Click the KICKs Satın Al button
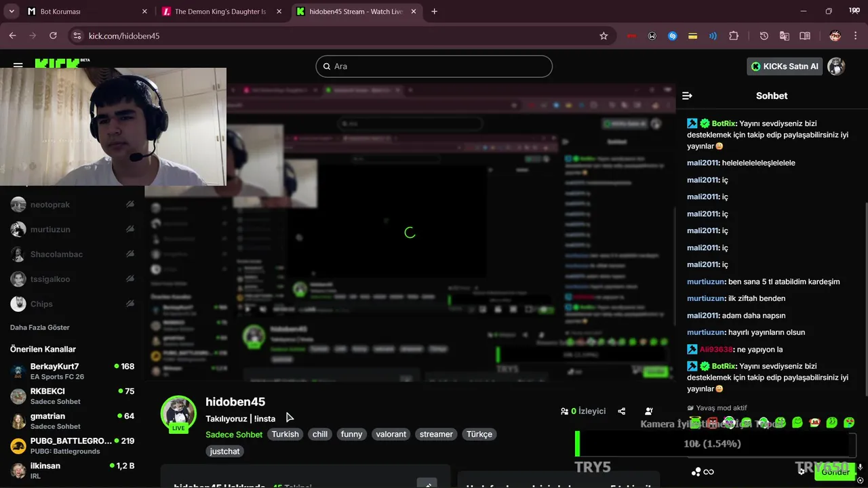The height and width of the screenshot is (488, 868). point(785,66)
